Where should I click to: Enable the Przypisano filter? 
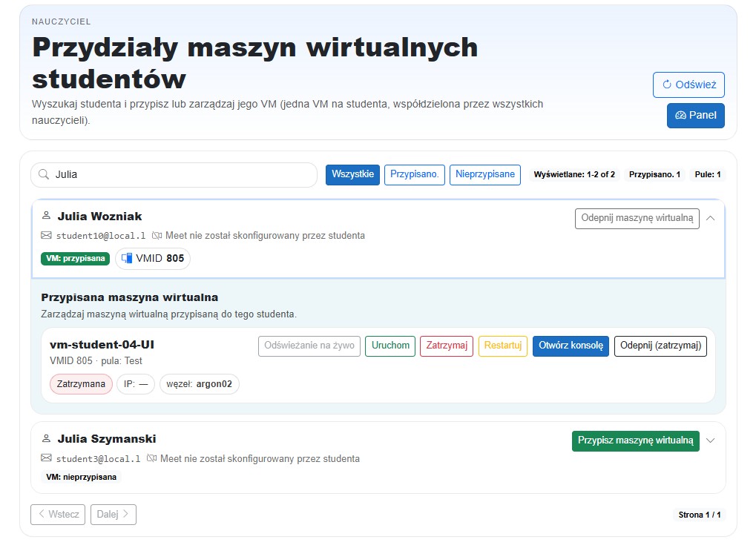(415, 174)
